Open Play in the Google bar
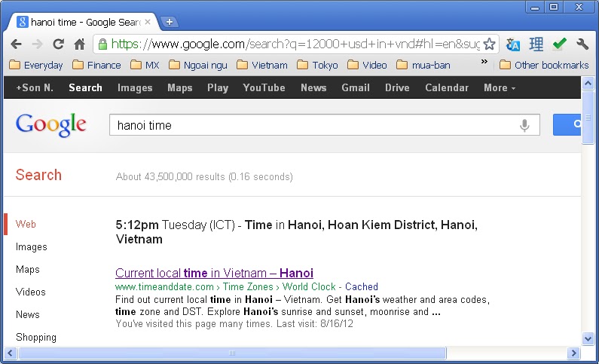The width and height of the screenshot is (599, 364). [218, 88]
